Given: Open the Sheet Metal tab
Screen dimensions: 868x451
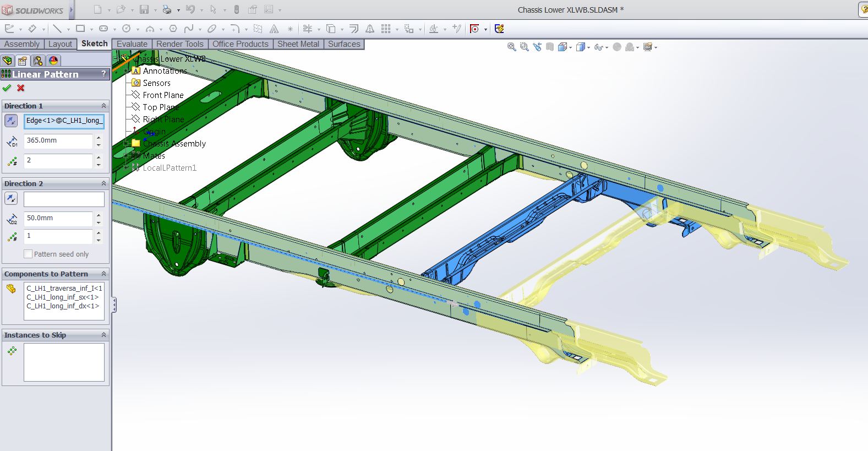Looking at the screenshot, I should [298, 44].
